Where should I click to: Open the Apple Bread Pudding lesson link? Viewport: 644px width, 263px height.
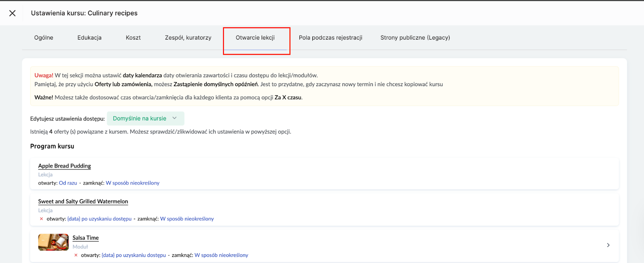[x=64, y=166]
